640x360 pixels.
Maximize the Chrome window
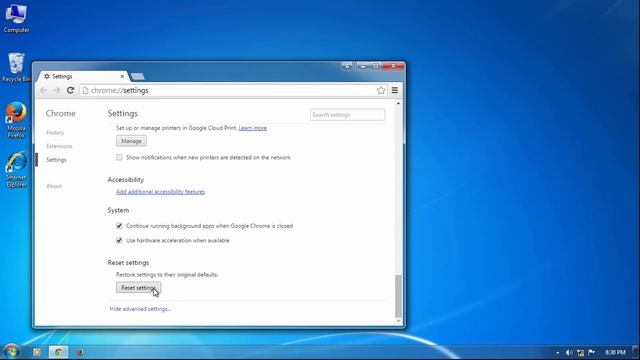pyautogui.click(x=376, y=66)
